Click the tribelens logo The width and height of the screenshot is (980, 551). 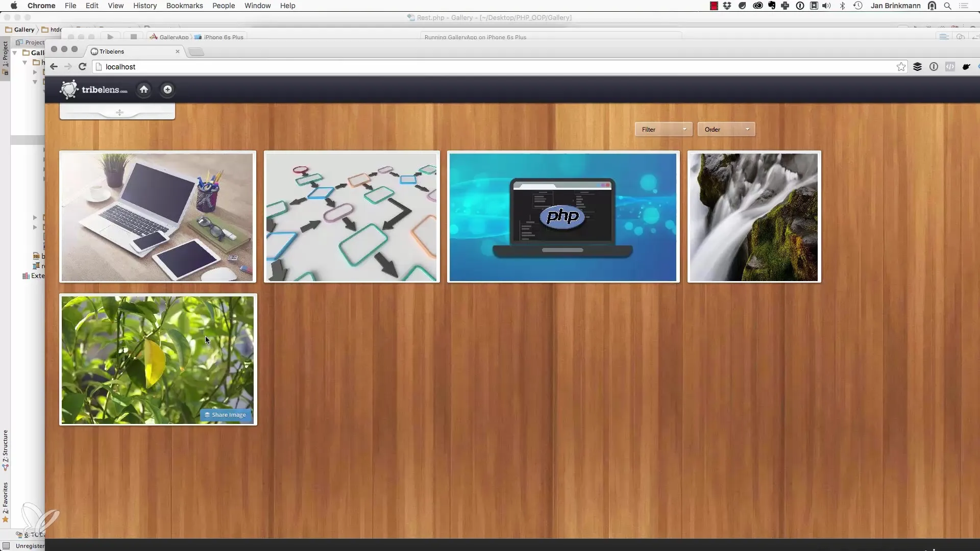(94, 90)
